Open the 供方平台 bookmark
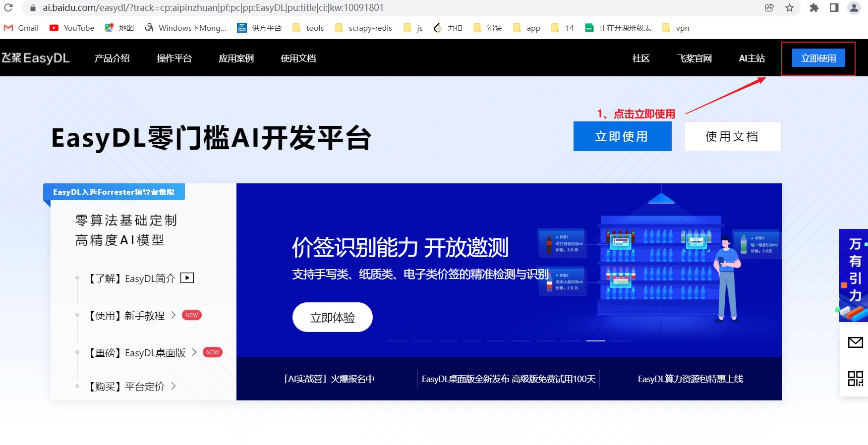 (259, 28)
